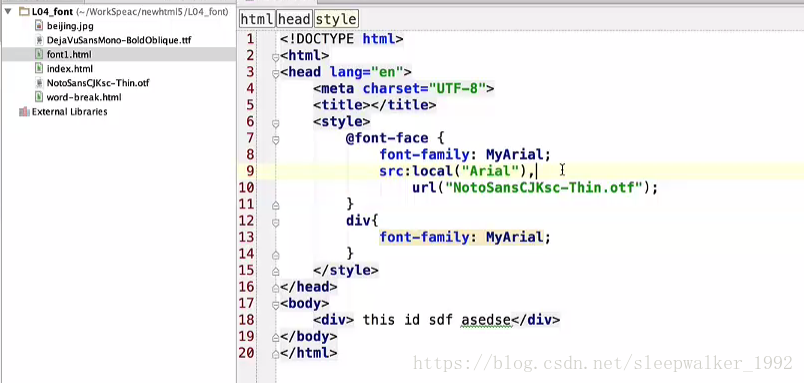Screen dimensions: 804x383
Task: Collapse div rule fold on line 12
Action: (275, 223)
